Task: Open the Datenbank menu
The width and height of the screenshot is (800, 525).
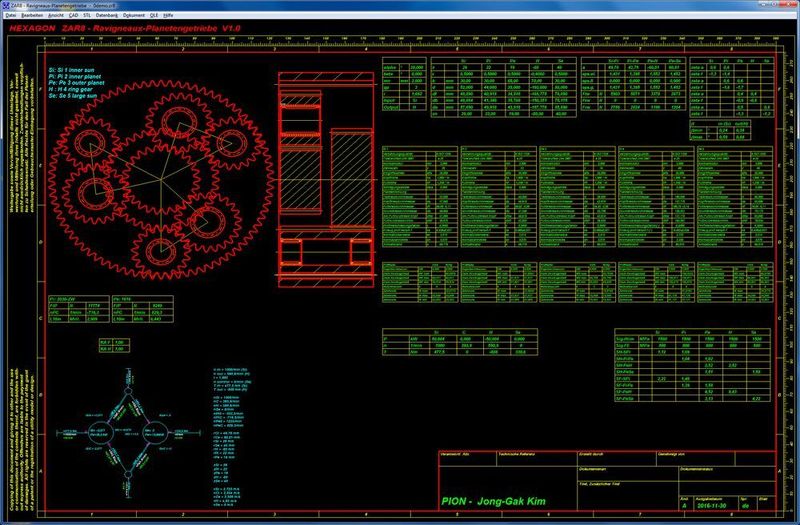Action: 107,16
